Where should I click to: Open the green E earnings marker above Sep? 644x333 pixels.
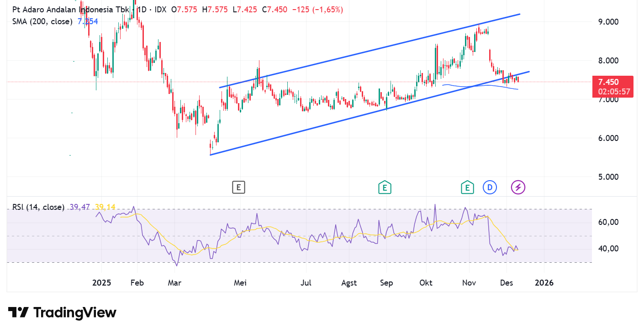tap(385, 187)
